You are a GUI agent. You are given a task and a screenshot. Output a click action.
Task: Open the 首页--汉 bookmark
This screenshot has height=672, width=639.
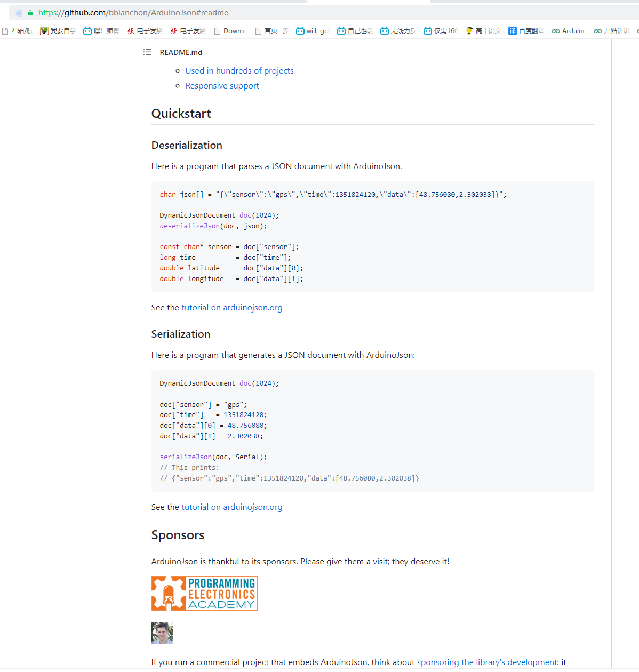point(271,31)
